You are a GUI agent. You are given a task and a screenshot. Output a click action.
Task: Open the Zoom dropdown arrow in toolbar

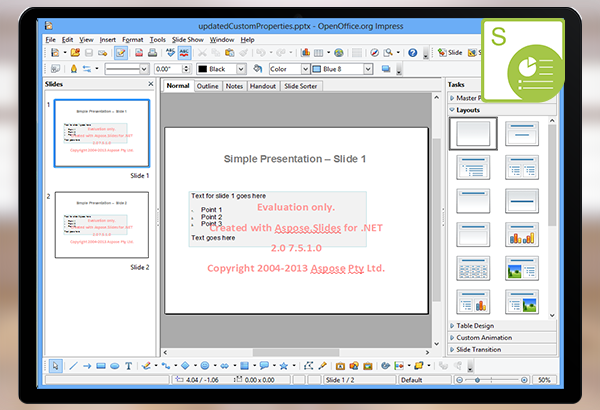(398, 52)
